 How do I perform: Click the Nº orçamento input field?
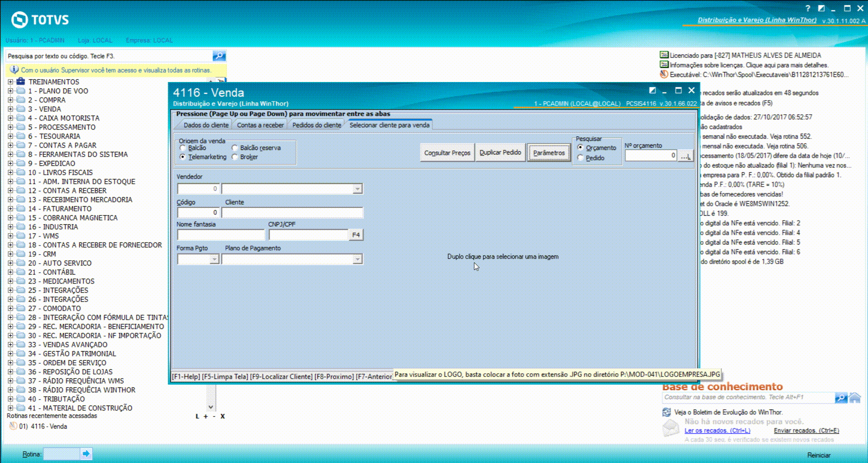[x=651, y=156]
